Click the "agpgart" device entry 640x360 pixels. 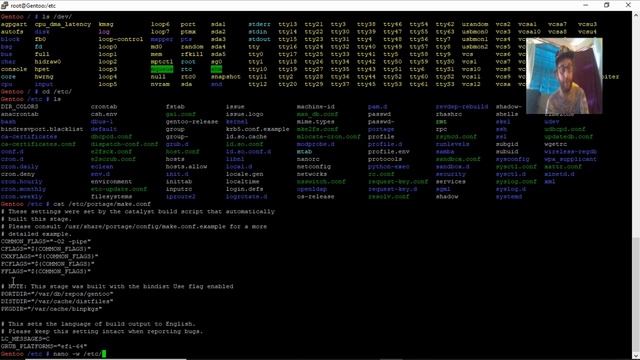14,24
